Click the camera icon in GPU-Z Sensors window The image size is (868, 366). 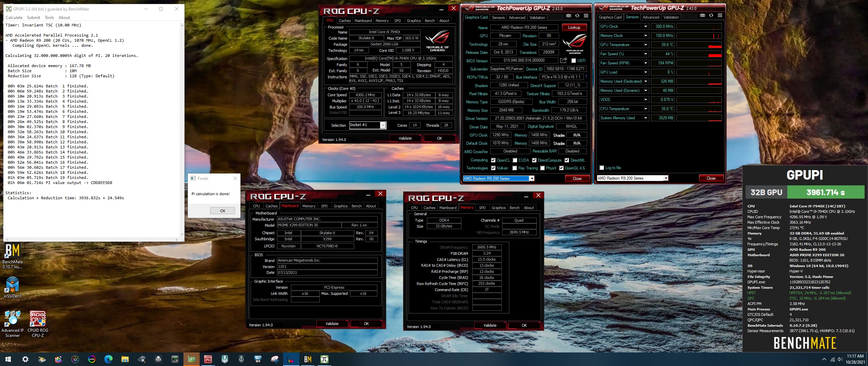(x=703, y=15)
